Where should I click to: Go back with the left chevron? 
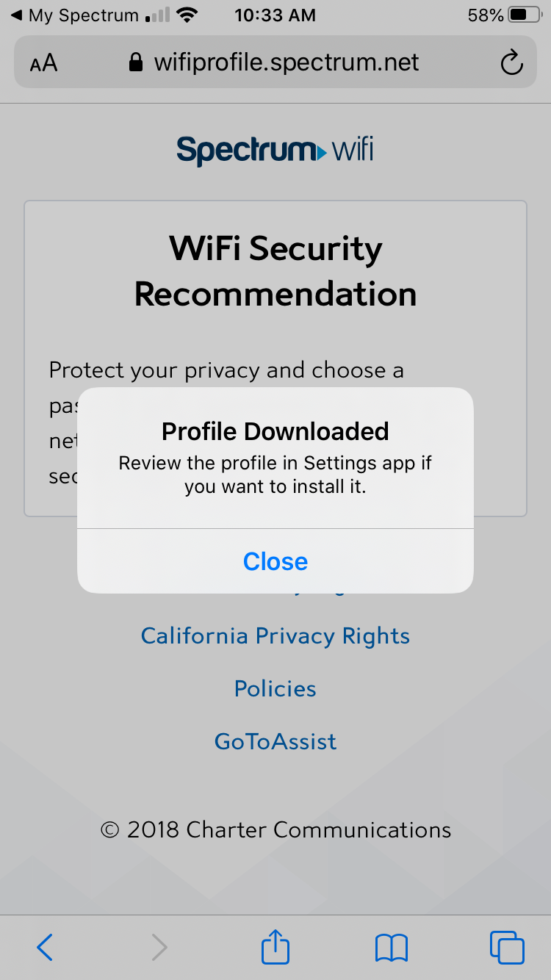point(45,948)
